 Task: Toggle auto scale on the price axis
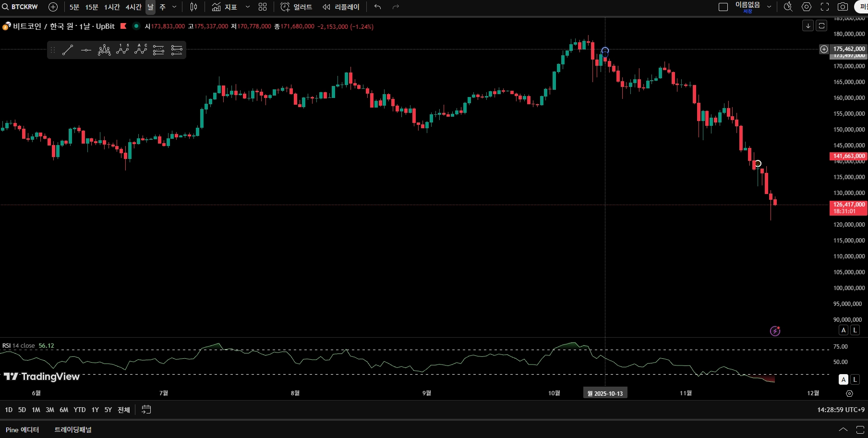pyautogui.click(x=844, y=330)
